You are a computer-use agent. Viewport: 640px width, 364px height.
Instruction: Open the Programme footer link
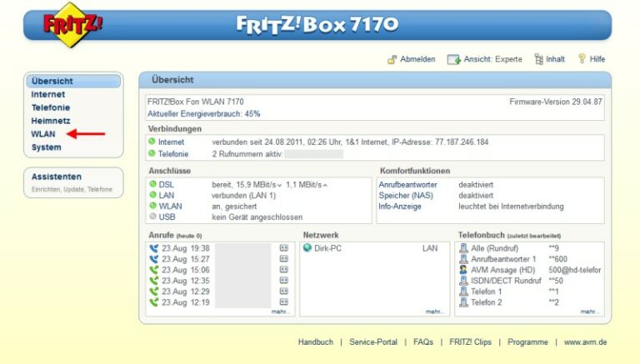pyautogui.click(x=527, y=342)
